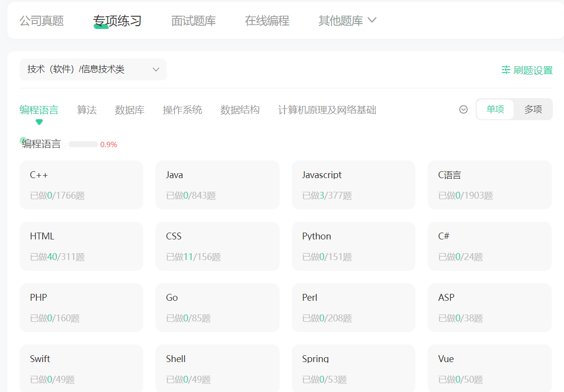
Task: Select the 操作系统 category tab
Action: click(182, 110)
